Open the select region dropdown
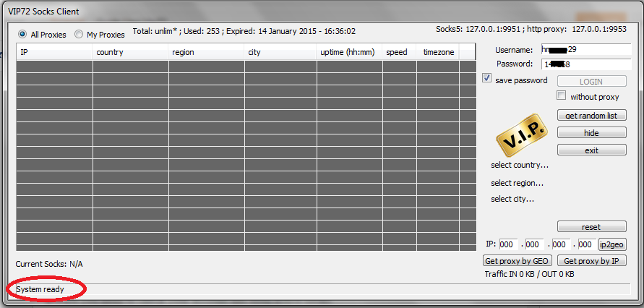 click(517, 183)
